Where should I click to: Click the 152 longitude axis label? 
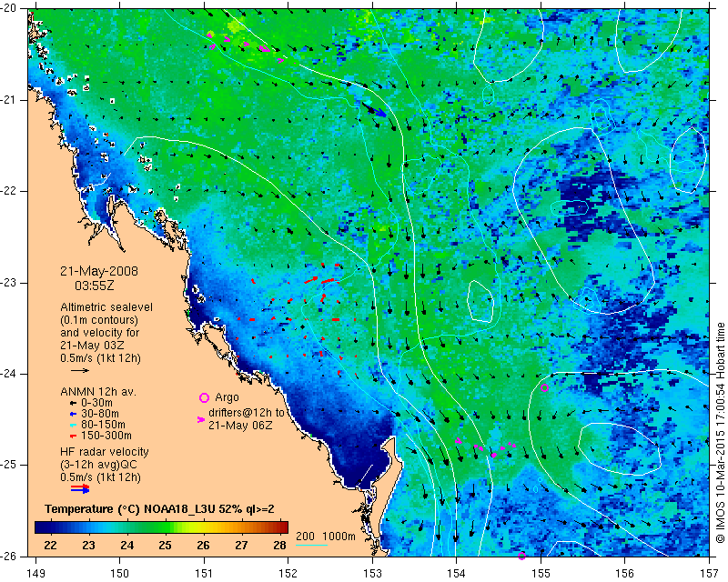pyautogui.click(x=288, y=574)
